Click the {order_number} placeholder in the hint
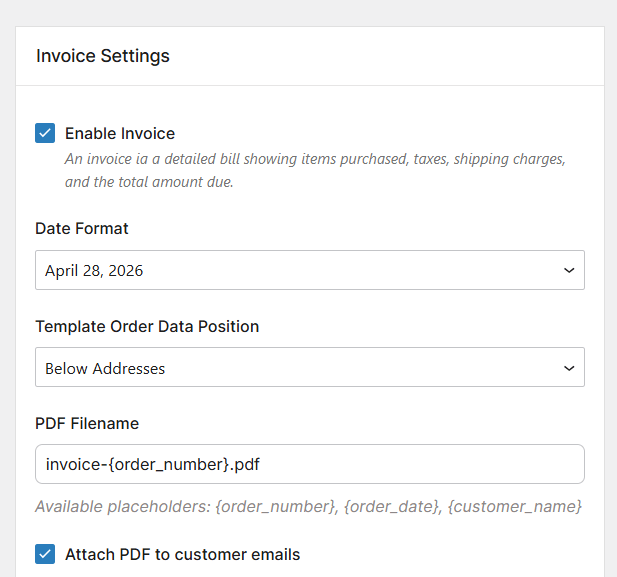This screenshot has height=577, width=617. click(x=277, y=506)
